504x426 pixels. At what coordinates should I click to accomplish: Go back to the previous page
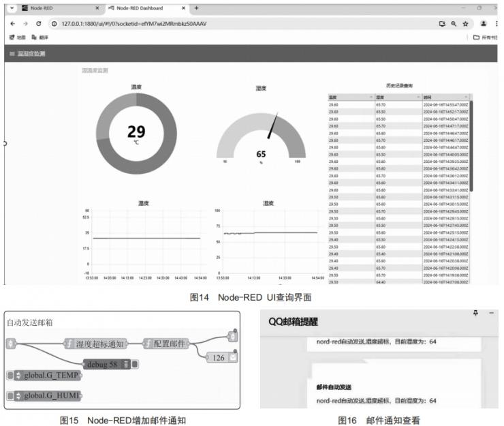click(x=12, y=23)
